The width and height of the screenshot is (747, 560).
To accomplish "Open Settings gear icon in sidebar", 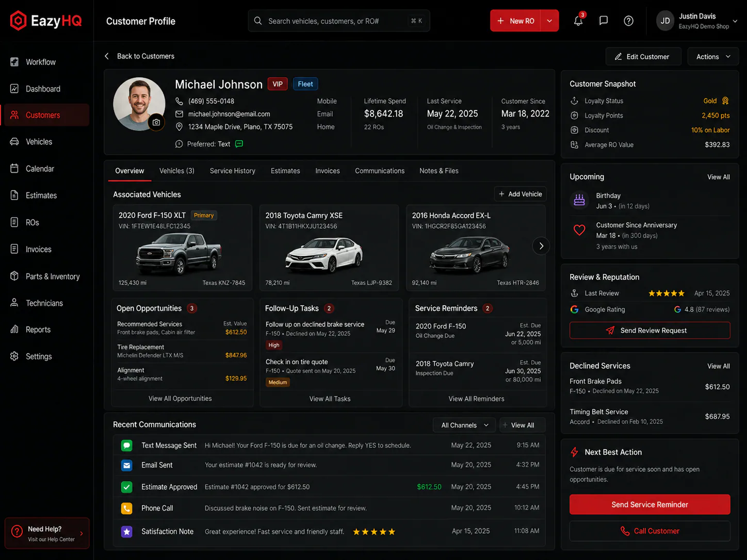I will tap(14, 356).
